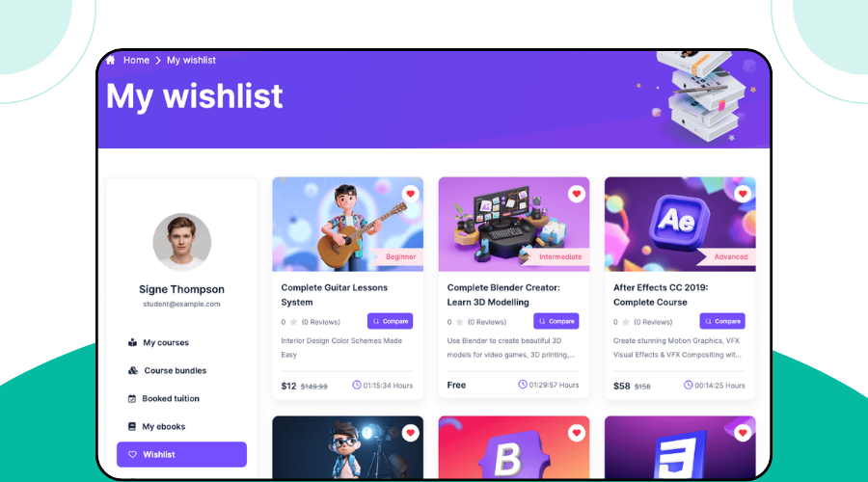The width and height of the screenshot is (868, 482).
Task: Click heart icon on Bootstrap course card
Action: pyautogui.click(x=577, y=433)
